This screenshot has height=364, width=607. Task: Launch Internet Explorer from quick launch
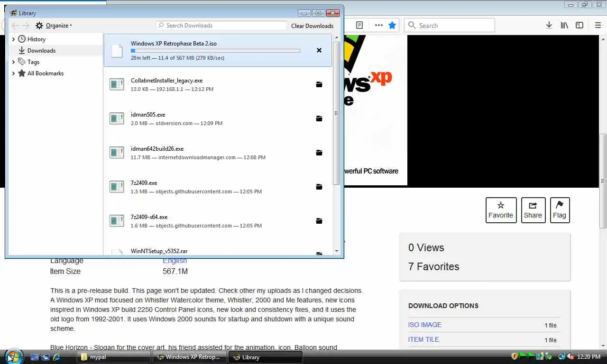[56, 357]
